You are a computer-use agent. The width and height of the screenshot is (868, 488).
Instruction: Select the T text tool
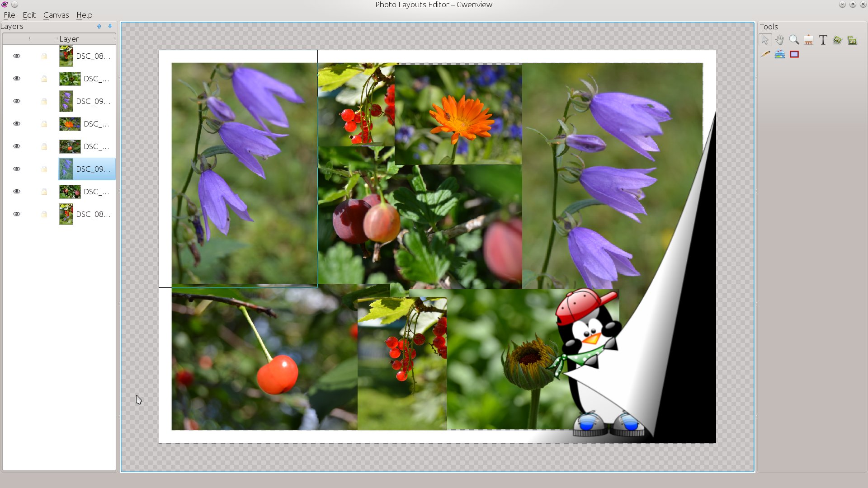coord(823,40)
